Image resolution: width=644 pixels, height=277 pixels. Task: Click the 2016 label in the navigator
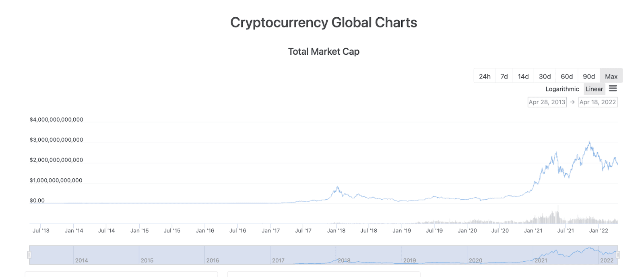[x=212, y=260]
